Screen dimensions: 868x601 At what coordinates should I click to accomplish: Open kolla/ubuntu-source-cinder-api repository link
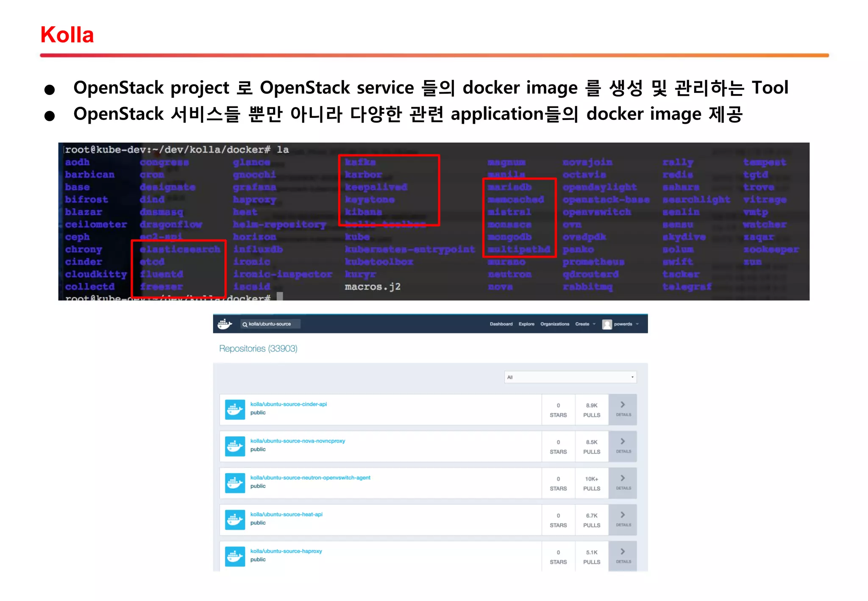point(289,404)
